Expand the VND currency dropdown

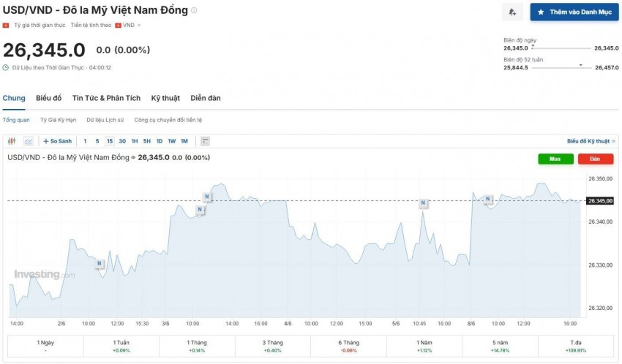tap(128, 26)
